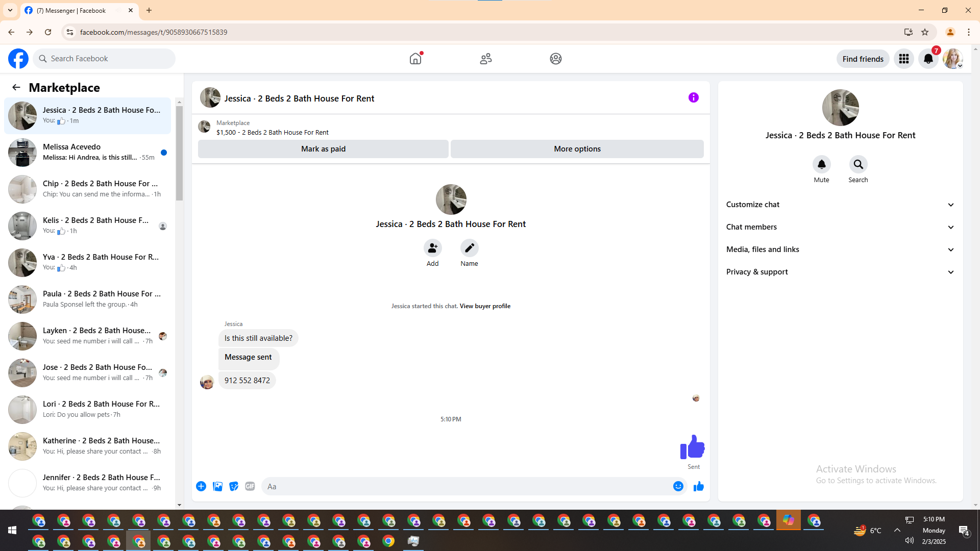
Task: Open the Jennifer 2 Beds 2 Bath conversation
Action: click(x=88, y=483)
